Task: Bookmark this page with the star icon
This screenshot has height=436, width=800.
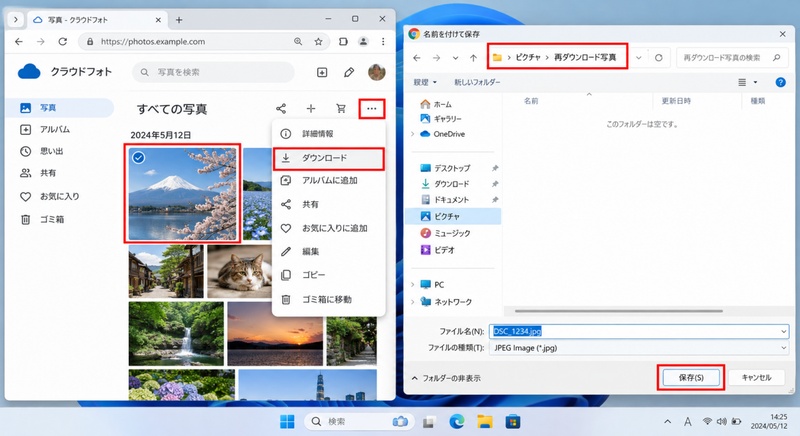Action: [318, 42]
